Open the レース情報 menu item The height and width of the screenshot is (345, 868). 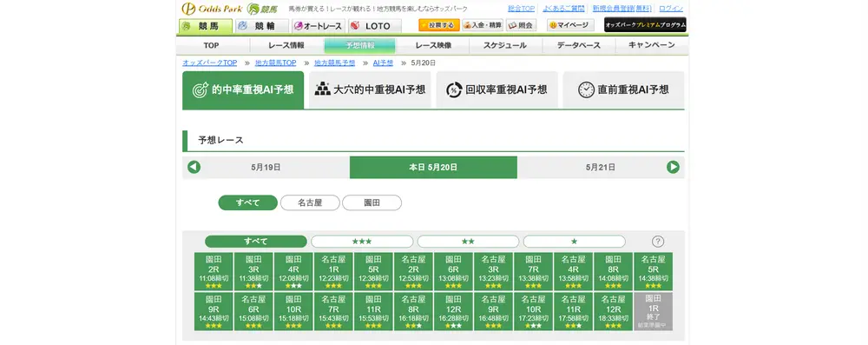coord(286,45)
